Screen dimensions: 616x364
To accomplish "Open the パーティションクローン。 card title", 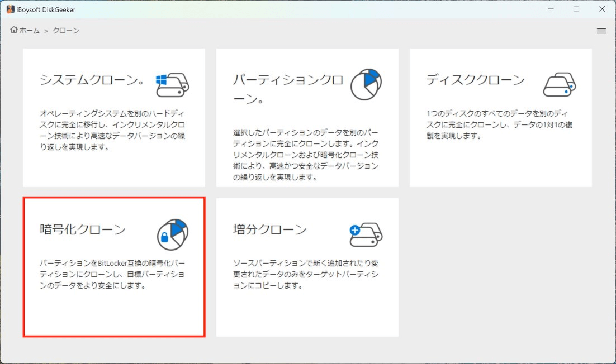I will point(288,89).
